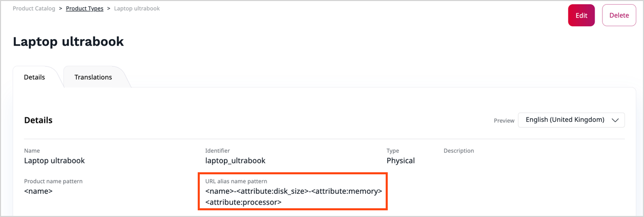Switch to the Translations tab
This screenshot has height=217, width=644.
coord(93,77)
